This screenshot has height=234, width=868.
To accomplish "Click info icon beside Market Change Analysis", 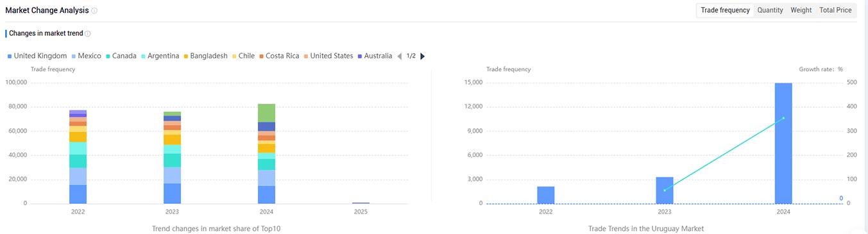I will [x=94, y=11].
